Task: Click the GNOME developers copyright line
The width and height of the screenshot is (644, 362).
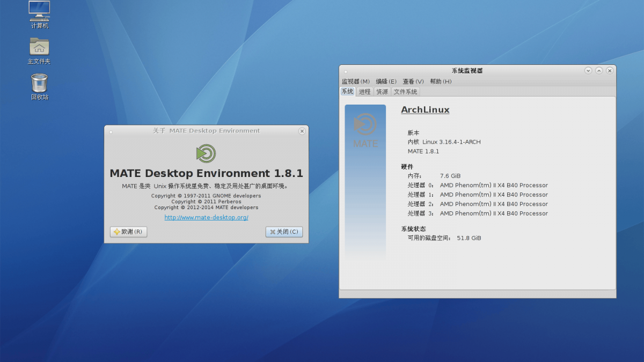Action: [x=206, y=196]
